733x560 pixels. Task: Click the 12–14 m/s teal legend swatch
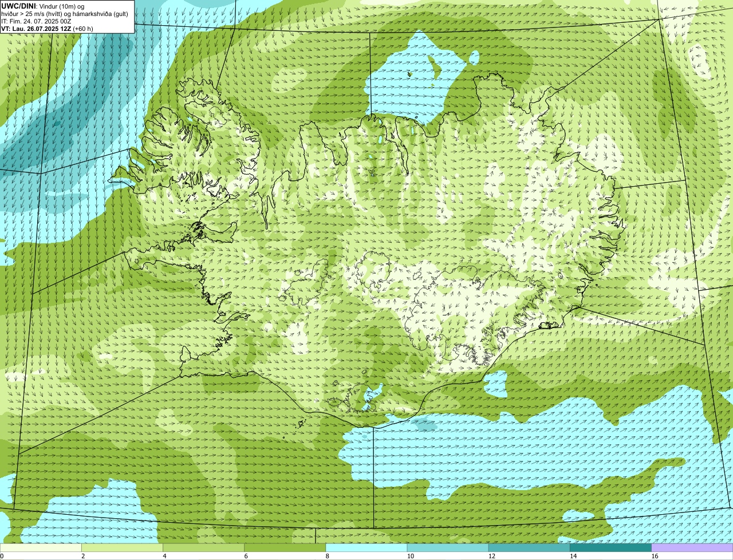click(529, 548)
